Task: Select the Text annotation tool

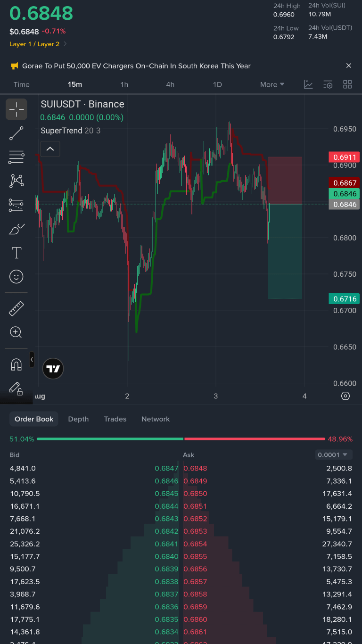Action: pyautogui.click(x=16, y=253)
